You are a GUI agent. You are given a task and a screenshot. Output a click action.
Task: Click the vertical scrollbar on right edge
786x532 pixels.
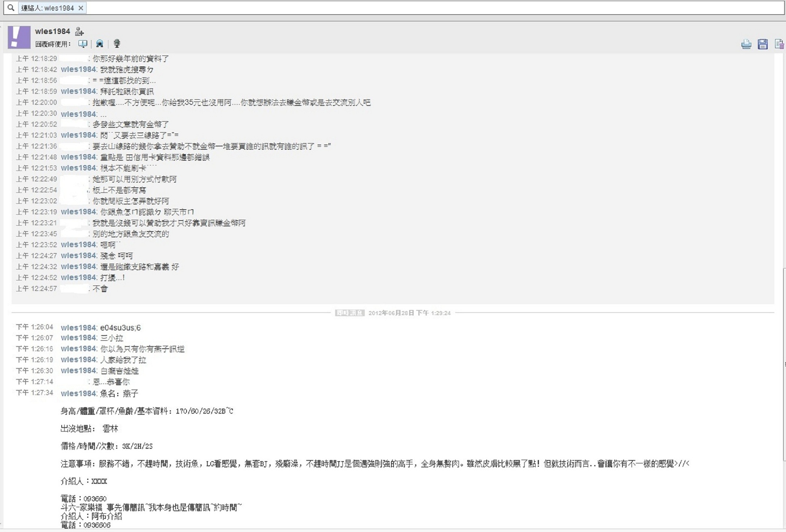[x=784, y=363]
